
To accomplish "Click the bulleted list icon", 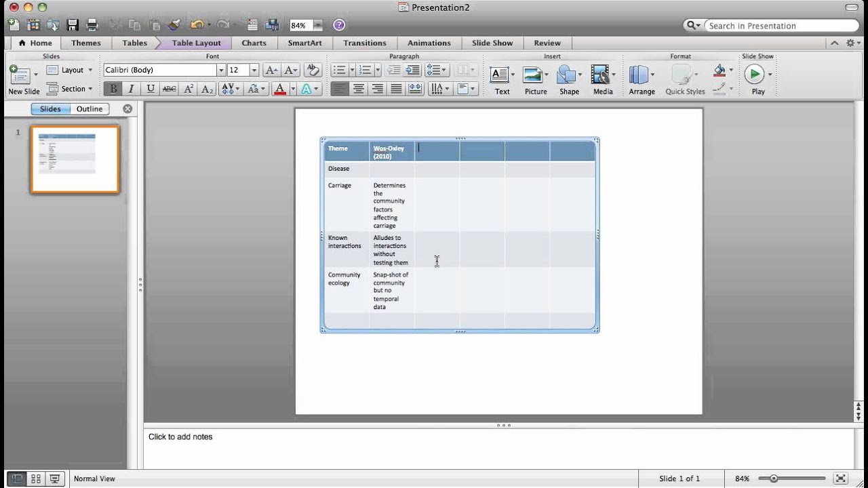I will [340, 70].
